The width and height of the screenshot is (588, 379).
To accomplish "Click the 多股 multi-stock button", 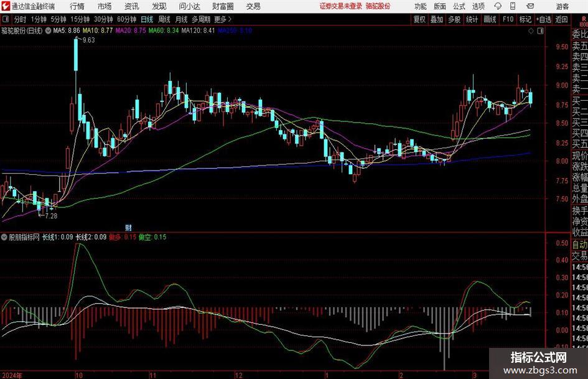I will point(454,19).
